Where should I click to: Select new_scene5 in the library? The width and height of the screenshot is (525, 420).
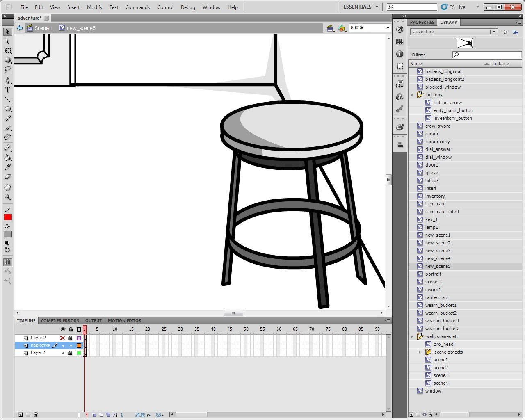[465, 266]
